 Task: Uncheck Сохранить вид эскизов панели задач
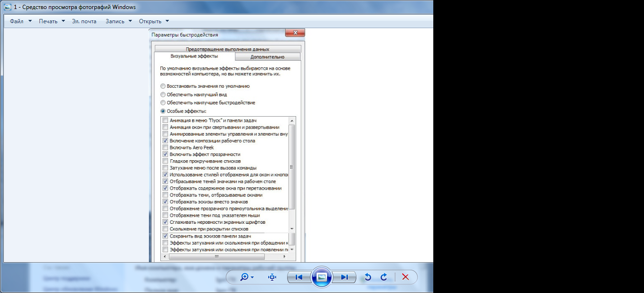165,236
